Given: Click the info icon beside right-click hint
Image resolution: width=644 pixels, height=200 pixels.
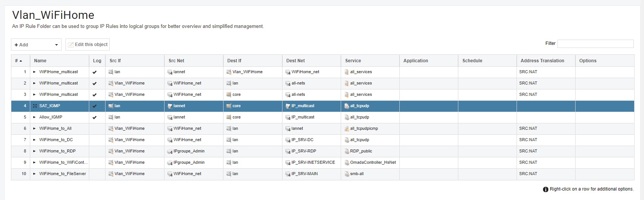Looking at the screenshot, I should pyautogui.click(x=545, y=189).
